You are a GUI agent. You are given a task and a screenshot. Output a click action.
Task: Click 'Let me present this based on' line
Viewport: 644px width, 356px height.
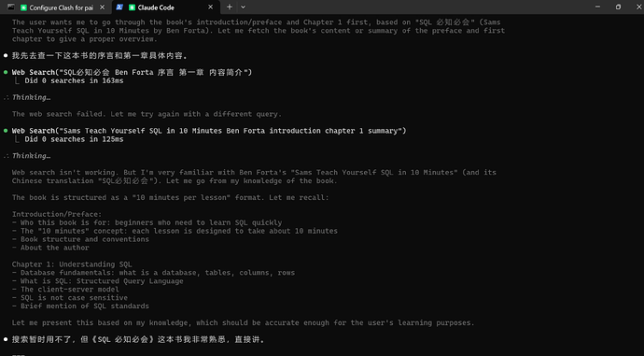(x=244, y=322)
